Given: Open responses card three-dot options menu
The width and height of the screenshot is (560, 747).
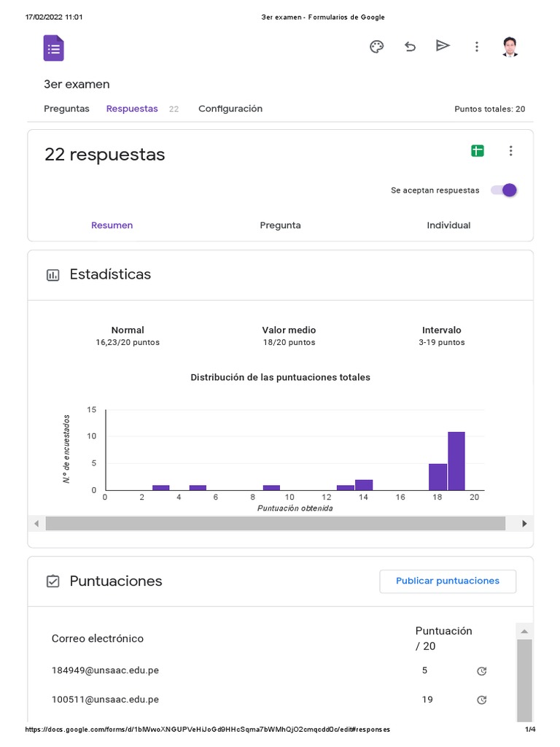Looking at the screenshot, I should 510,151.
